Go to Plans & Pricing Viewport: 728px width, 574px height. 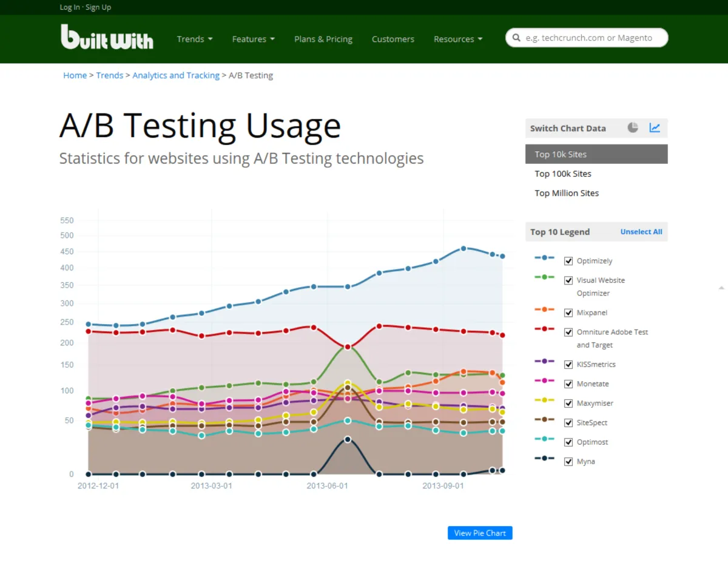click(323, 39)
